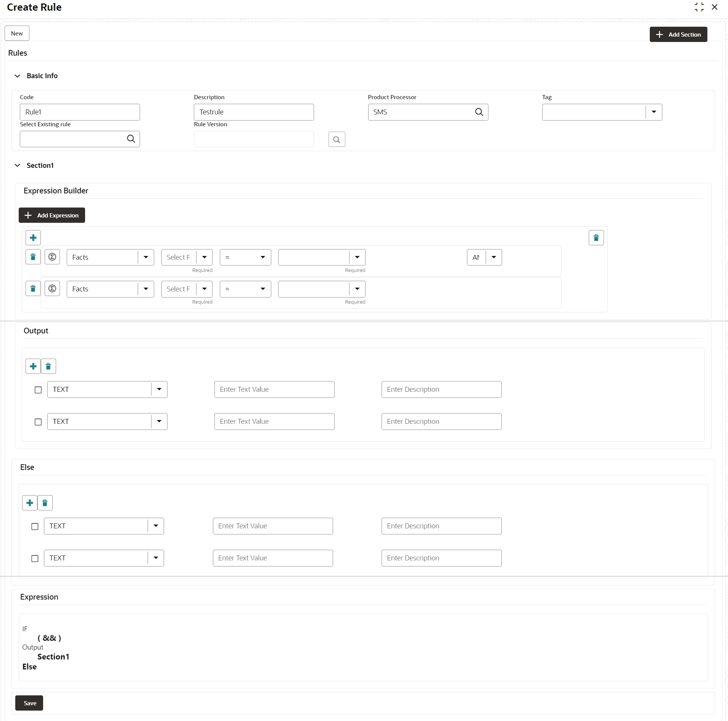The height and width of the screenshot is (721, 728).
Task: Delete the first expression row using its trash icon
Action: 33,257
